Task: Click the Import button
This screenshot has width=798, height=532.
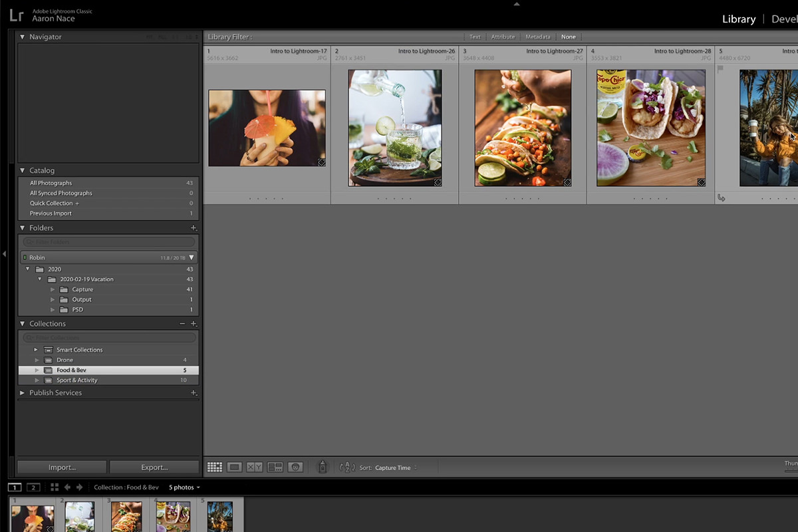Action: pyautogui.click(x=61, y=467)
